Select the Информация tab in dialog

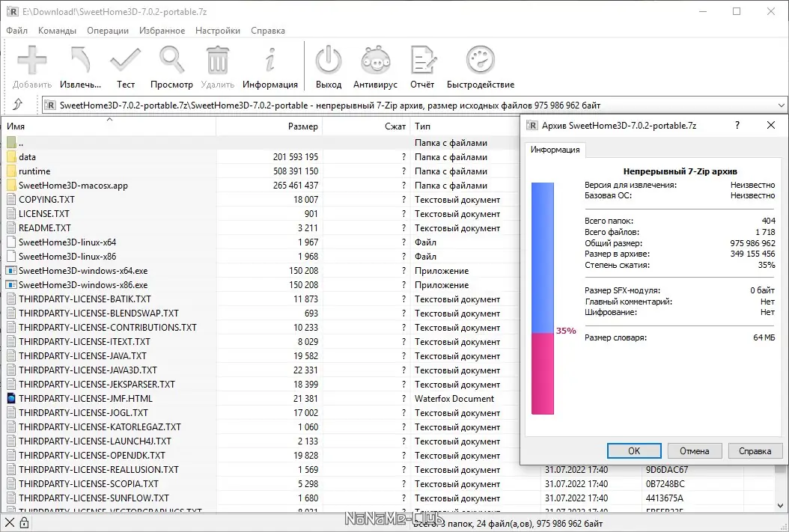pyautogui.click(x=555, y=150)
